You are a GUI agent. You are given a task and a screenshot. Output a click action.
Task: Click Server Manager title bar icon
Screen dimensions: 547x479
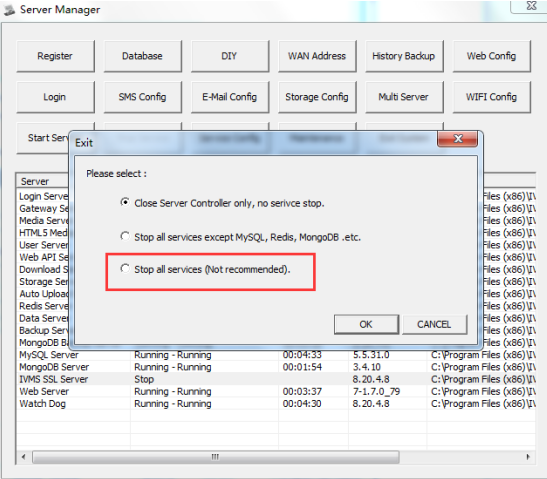[x=9, y=10]
